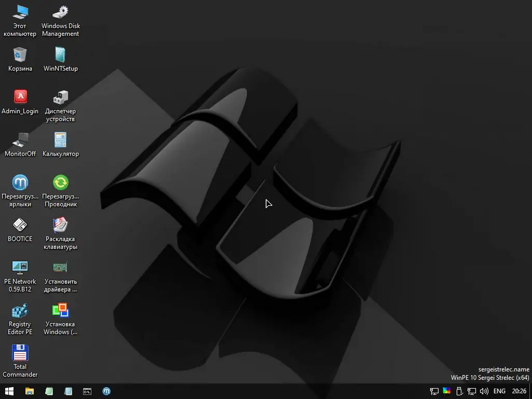The image size is (532, 399).
Task: Open Диспетчер устройств device manager icon
Action: click(x=61, y=106)
